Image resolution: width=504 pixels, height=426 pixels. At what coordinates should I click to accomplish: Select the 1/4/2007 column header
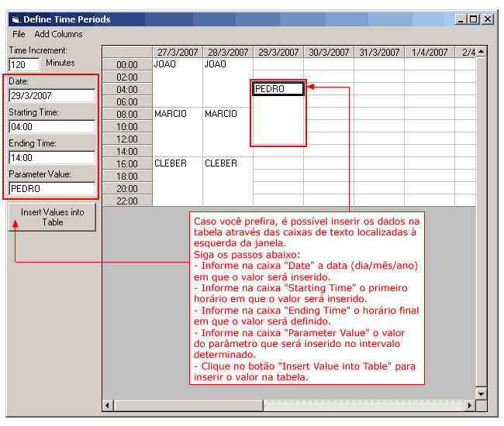(430, 52)
